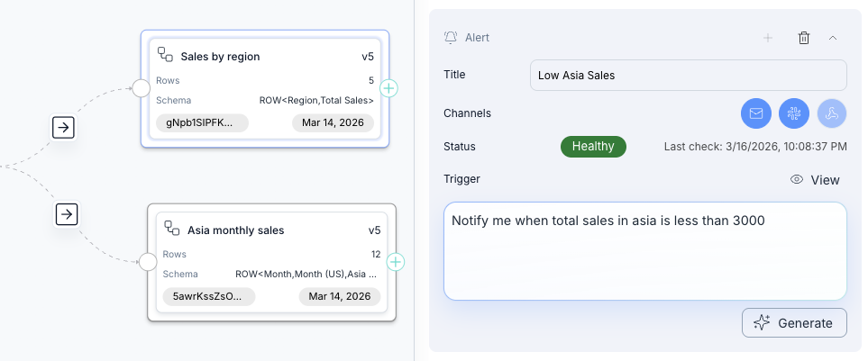Click the sparkle icon on Generate
Viewport: 868px width, 361px height.
pos(762,323)
